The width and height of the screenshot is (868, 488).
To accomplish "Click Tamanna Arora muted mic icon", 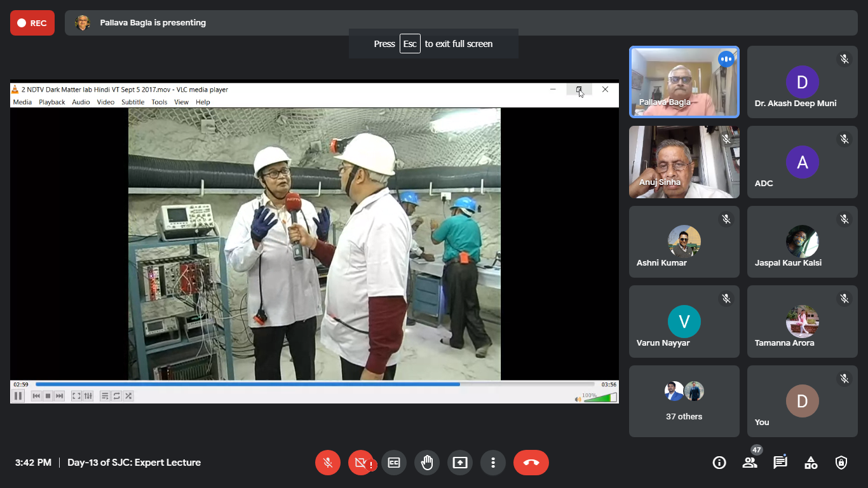I will pos(844,298).
